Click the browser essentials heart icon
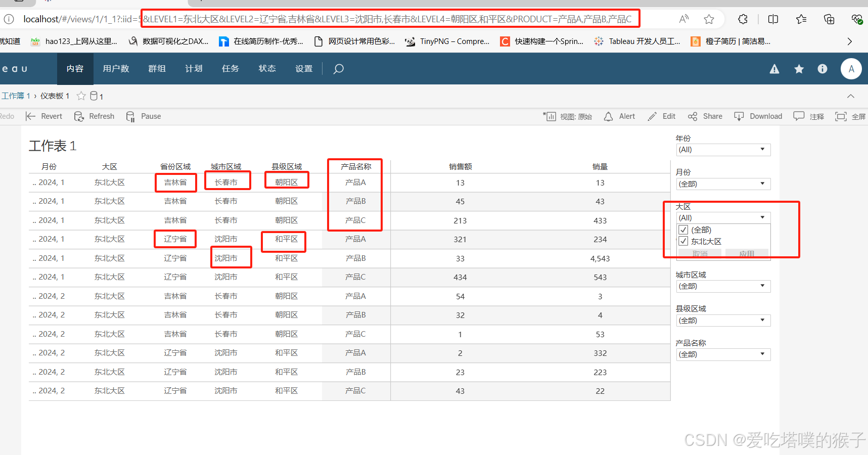The width and height of the screenshot is (868, 455). click(857, 19)
